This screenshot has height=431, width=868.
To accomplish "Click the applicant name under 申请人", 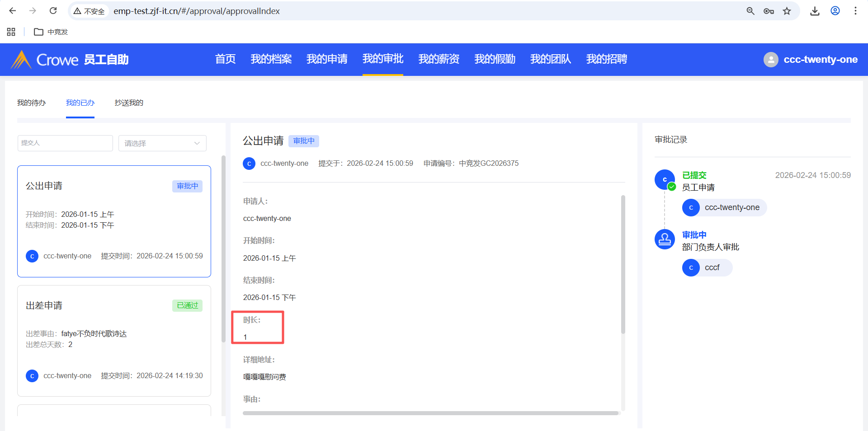I will coord(267,219).
